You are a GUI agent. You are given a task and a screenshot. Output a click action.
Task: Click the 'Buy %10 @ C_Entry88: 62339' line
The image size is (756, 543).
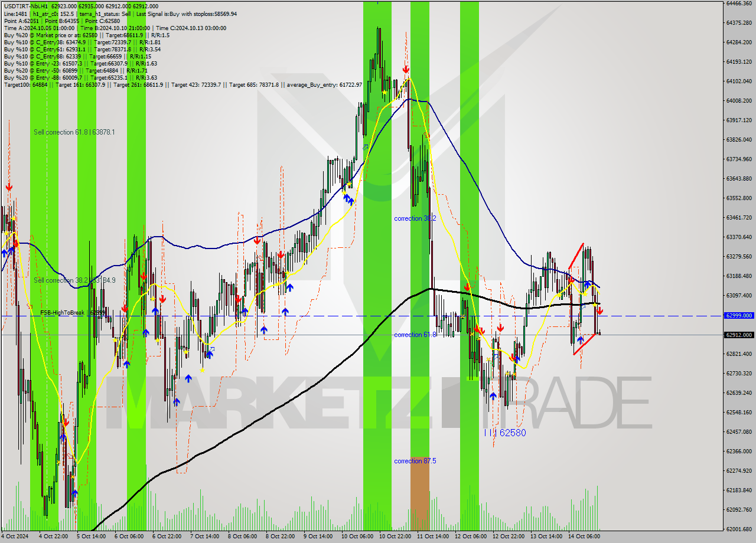[77, 56]
